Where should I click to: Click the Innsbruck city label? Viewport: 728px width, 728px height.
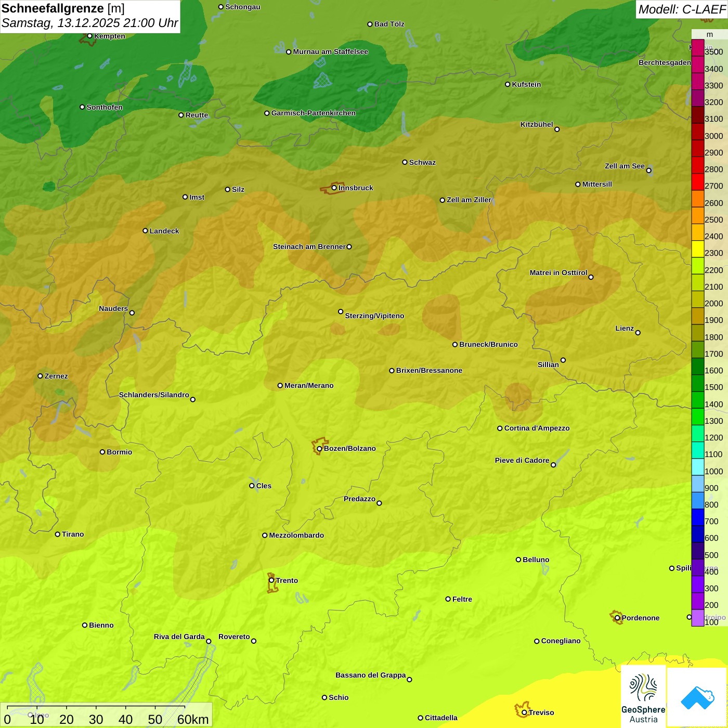356,188
